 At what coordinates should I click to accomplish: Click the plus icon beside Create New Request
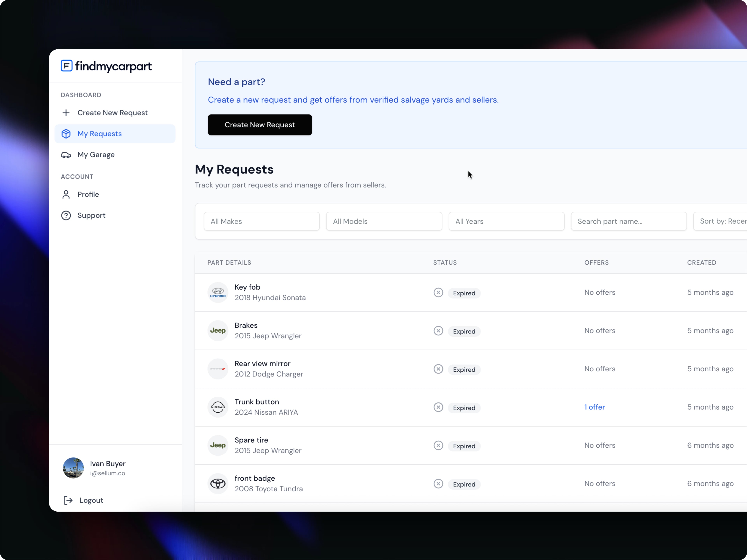(x=66, y=113)
